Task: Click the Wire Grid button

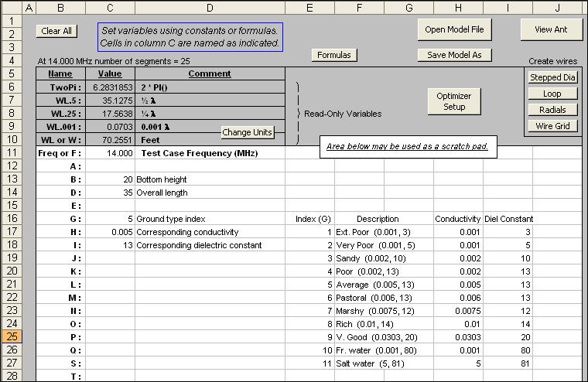Action: tap(552, 126)
